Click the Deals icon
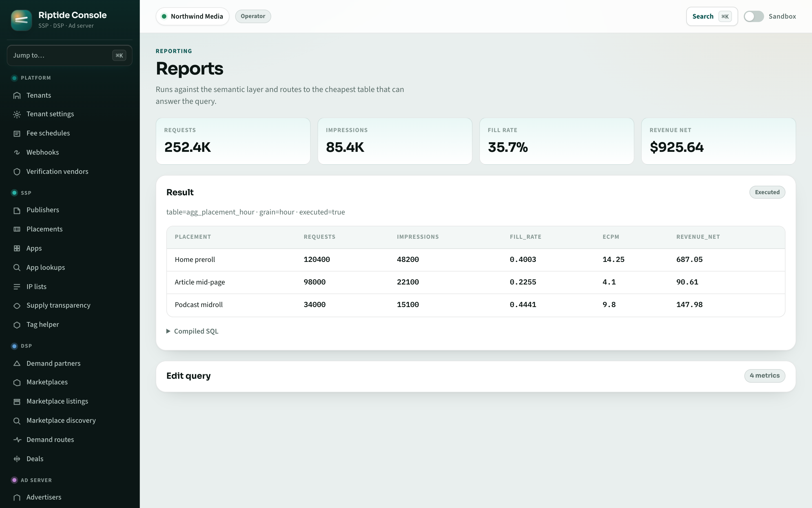Image resolution: width=812 pixels, height=508 pixels. [17, 459]
